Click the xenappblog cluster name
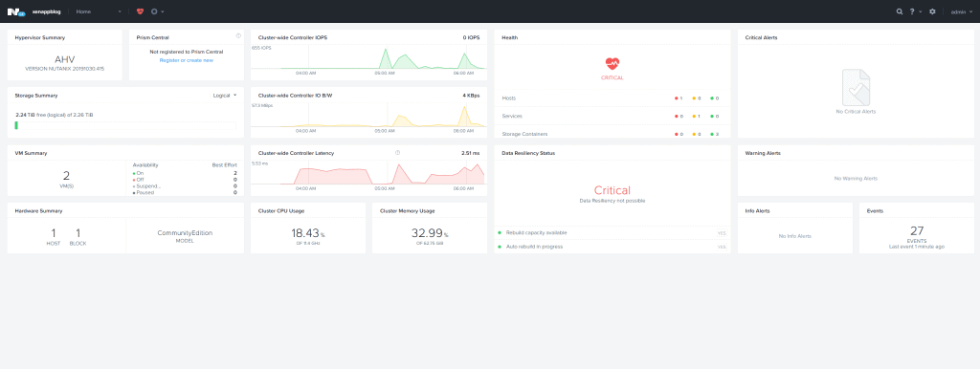The image size is (980, 369). (x=45, y=11)
